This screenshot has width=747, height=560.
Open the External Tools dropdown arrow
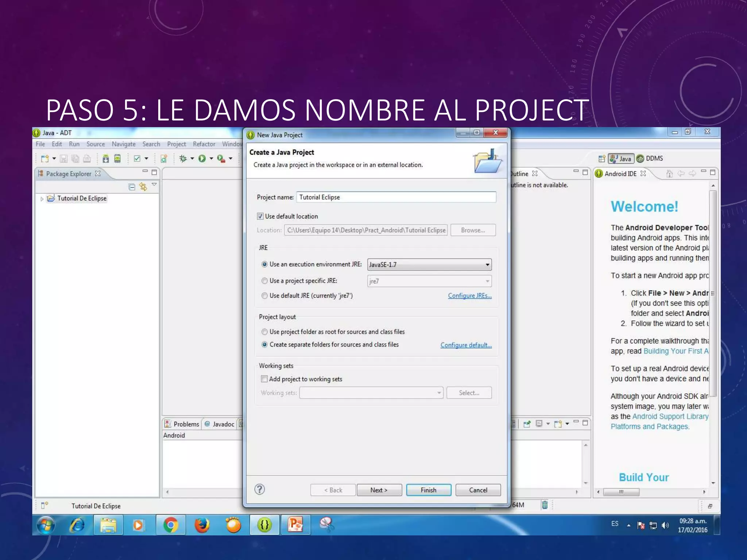(231, 159)
